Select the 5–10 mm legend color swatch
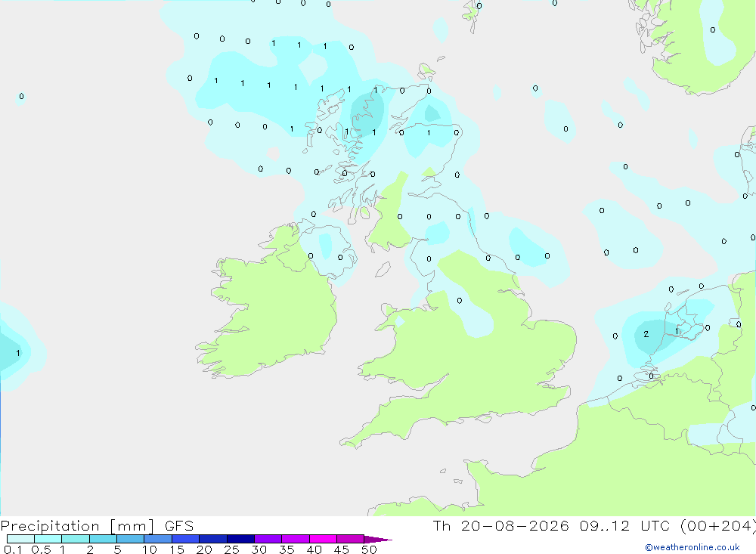Screen dimensions: 756x554 click(131, 539)
